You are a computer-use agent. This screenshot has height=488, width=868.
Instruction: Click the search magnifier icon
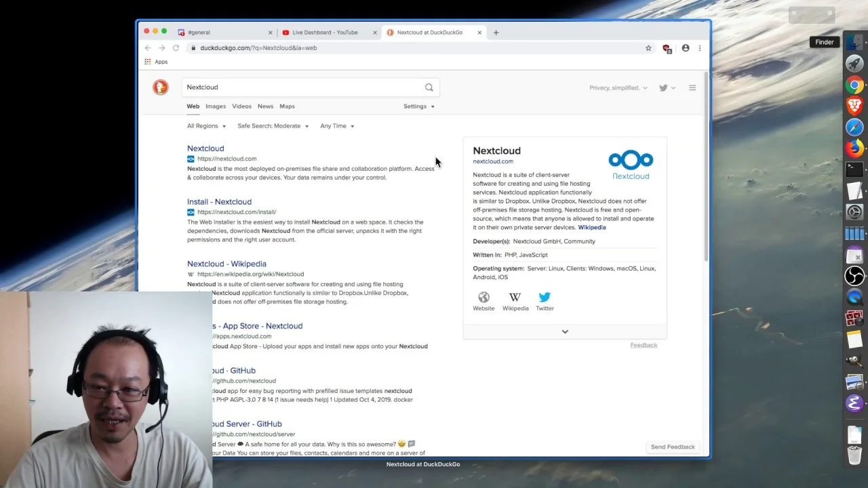coord(429,87)
